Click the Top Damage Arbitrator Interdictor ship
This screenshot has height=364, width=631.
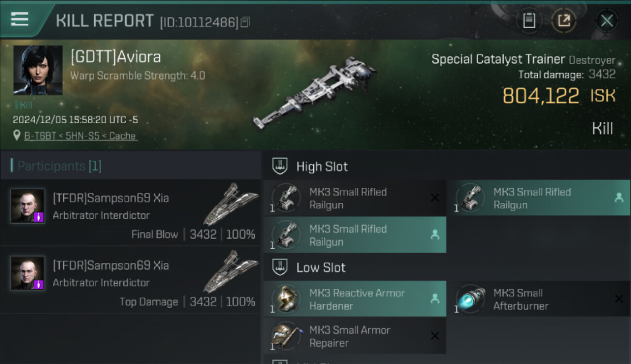click(231, 271)
